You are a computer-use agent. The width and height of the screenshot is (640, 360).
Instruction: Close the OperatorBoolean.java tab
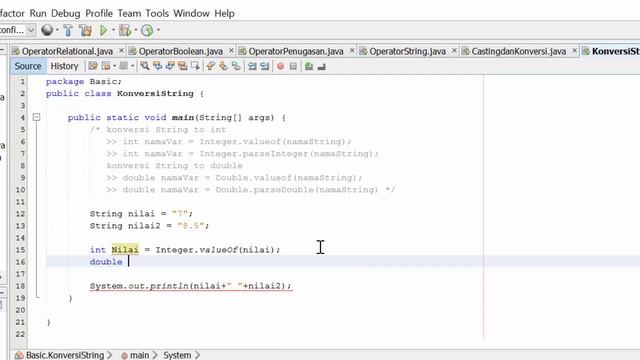coord(231,51)
